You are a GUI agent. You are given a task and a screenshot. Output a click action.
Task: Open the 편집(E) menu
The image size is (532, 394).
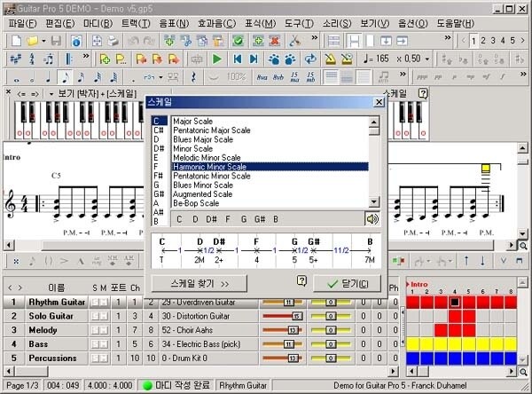[60, 23]
